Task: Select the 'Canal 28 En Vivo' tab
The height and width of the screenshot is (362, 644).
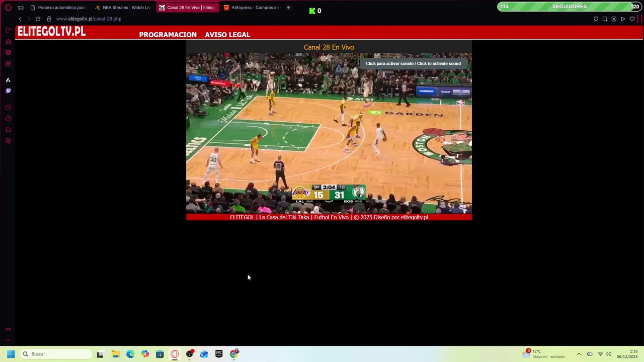Action: tap(187, 8)
